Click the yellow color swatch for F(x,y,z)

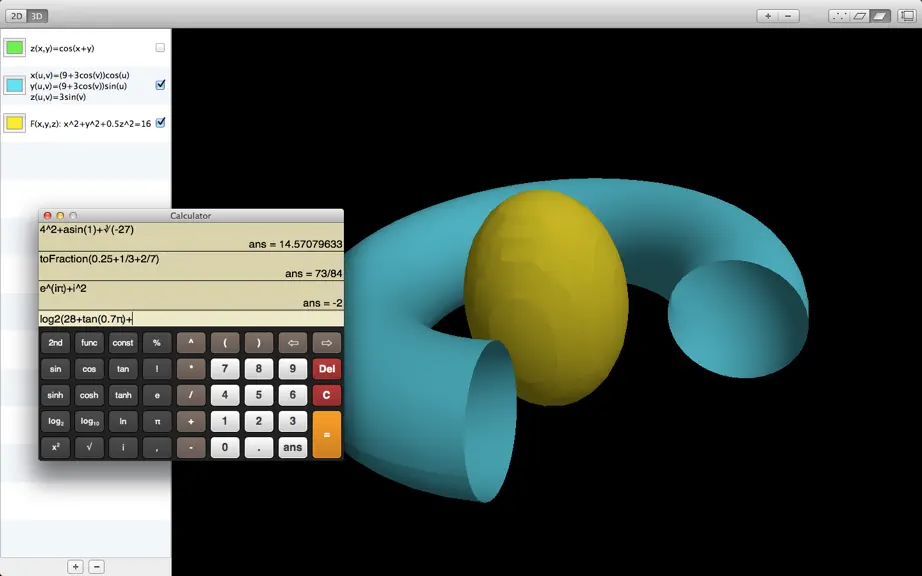15,123
